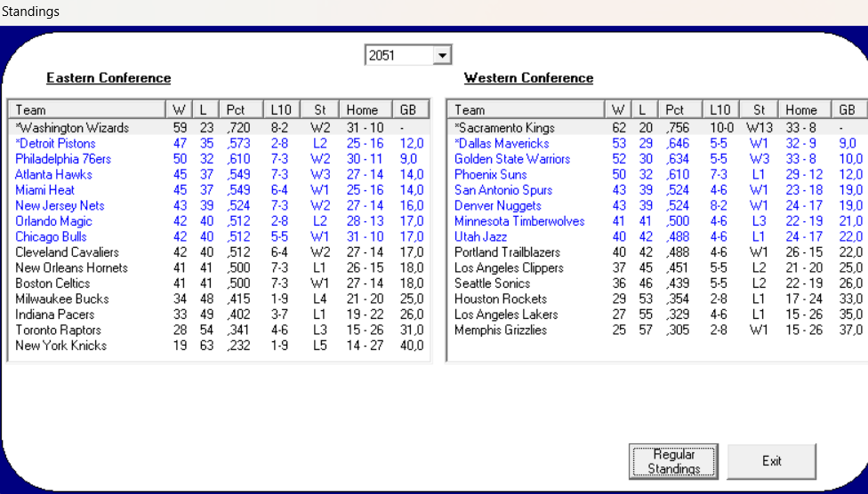The height and width of the screenshot is (494, 868).
Task: Select the Miami Heat row
Action: (219, 190)
